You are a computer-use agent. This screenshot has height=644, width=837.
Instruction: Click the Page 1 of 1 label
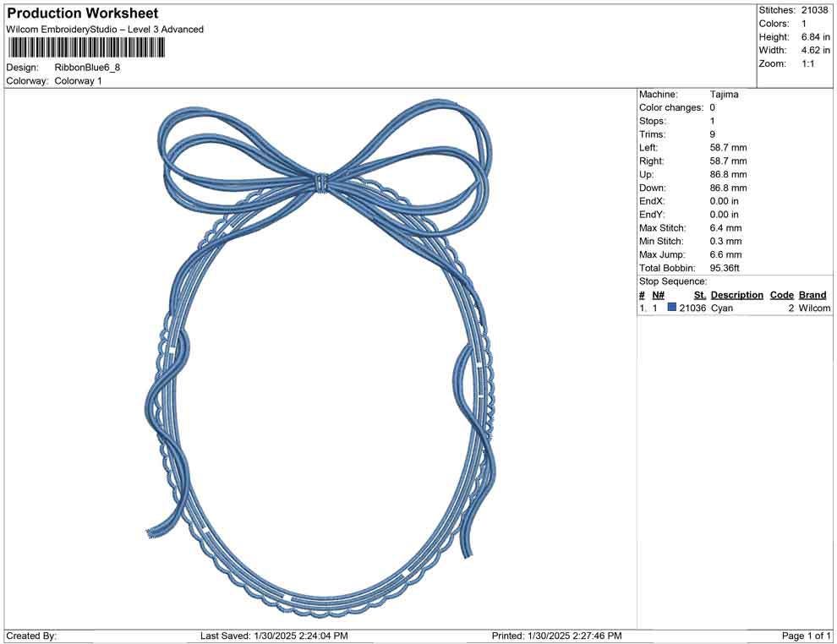pyautogui.click(x=802, y=634)
